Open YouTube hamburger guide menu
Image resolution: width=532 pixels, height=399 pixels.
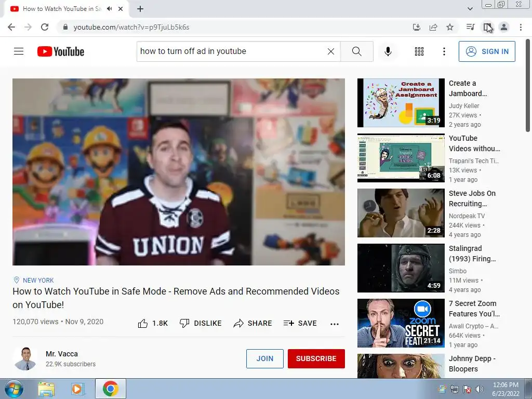(x=19, y=51)
